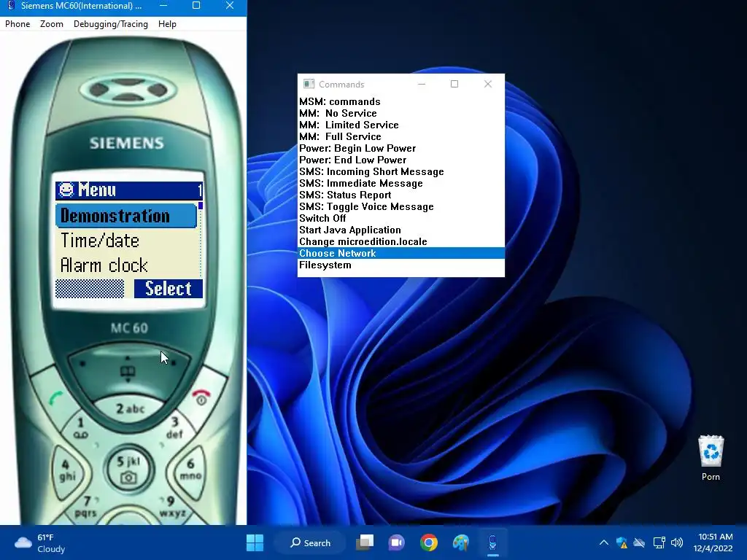This screenshot has width=747, height=560.
Task: Click the 5 jkl camera key
Action: (128, 469)
